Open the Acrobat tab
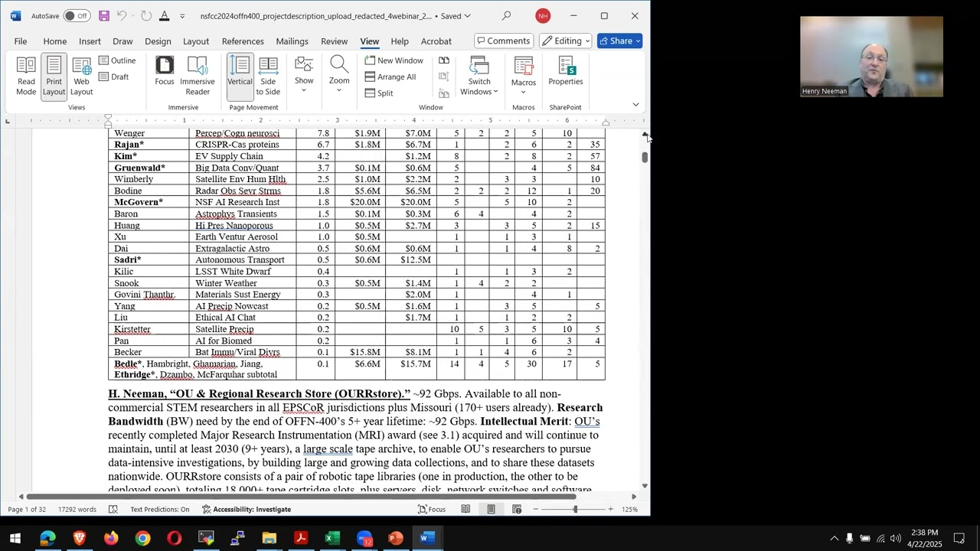The height and width of the screenshot is (551, 980). click(x=436, y=41)
